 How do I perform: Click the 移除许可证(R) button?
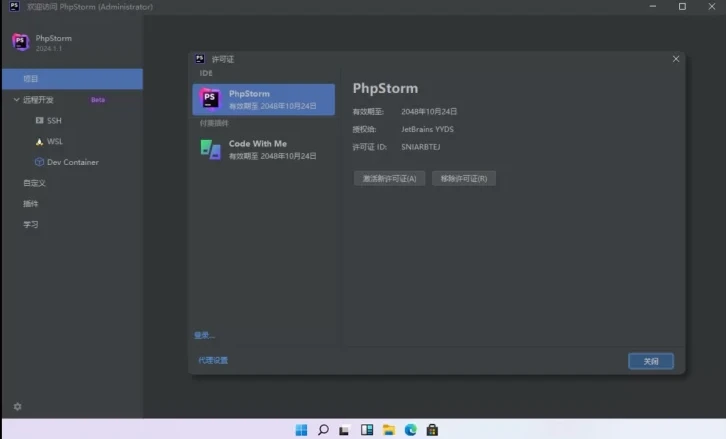(x=463, y=178)
